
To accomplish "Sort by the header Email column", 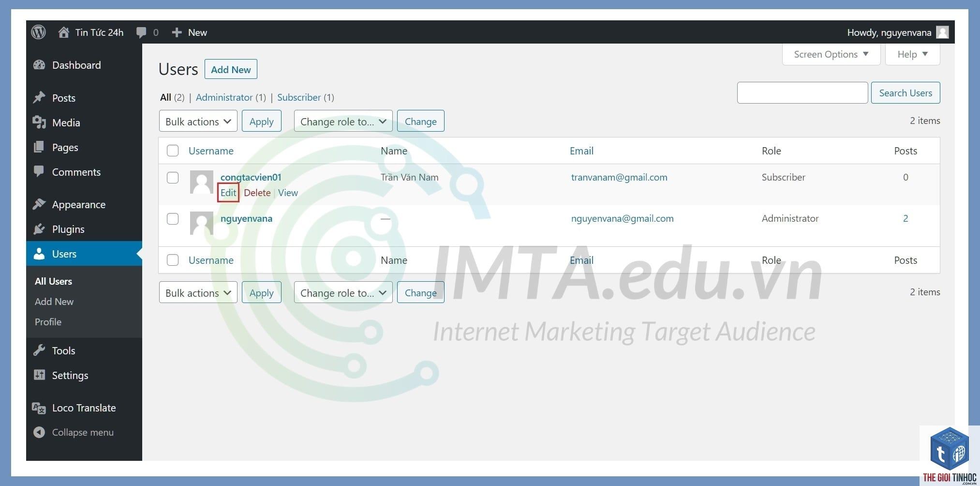I will pos(581,151).
